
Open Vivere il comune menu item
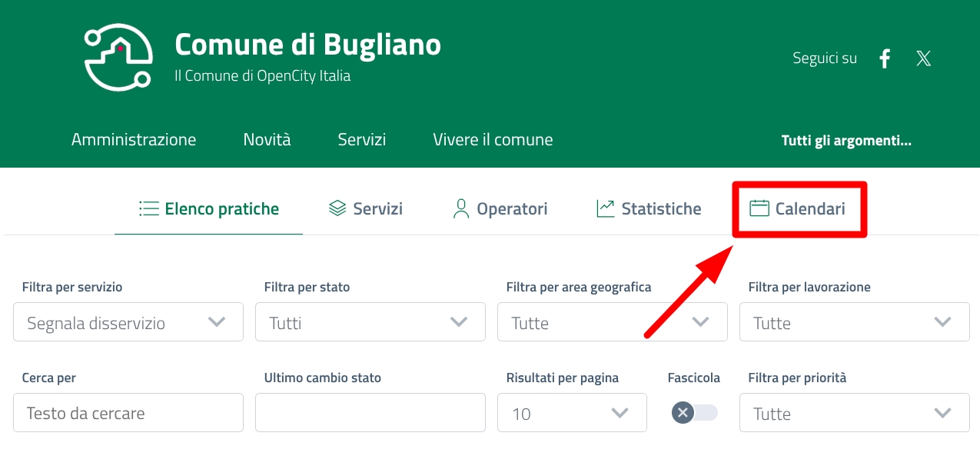click(493, 140)
